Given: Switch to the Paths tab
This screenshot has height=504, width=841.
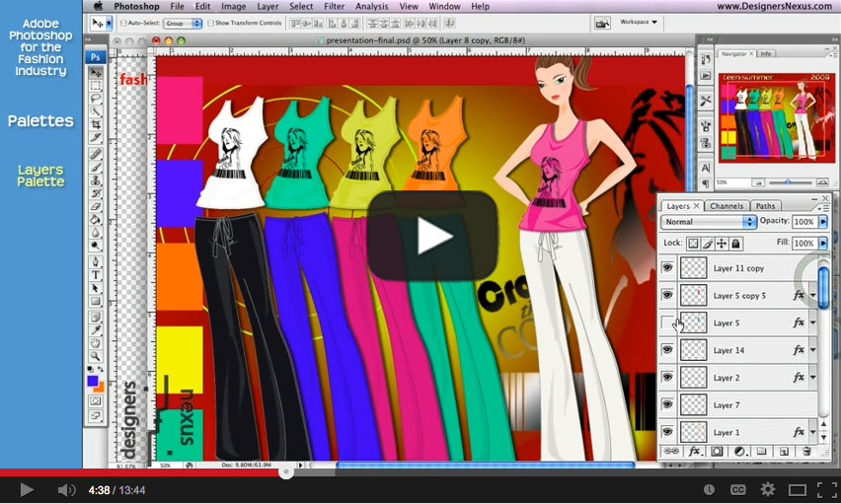Looking at the screenshot, I should (765, 206).
